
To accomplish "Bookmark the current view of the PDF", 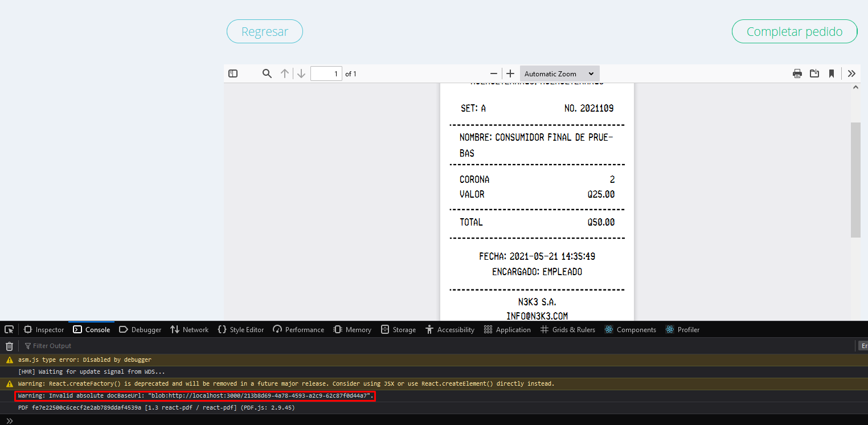I will tap(831, 73).
